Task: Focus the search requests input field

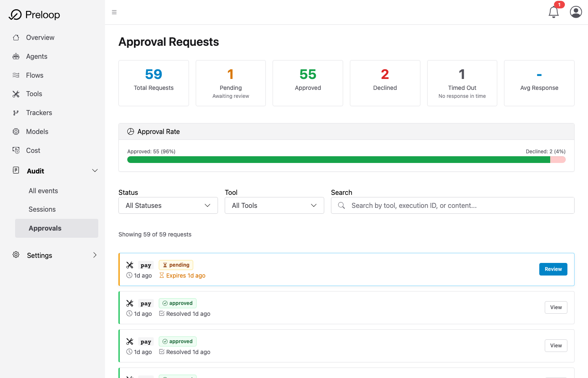Action: (453, 205)
